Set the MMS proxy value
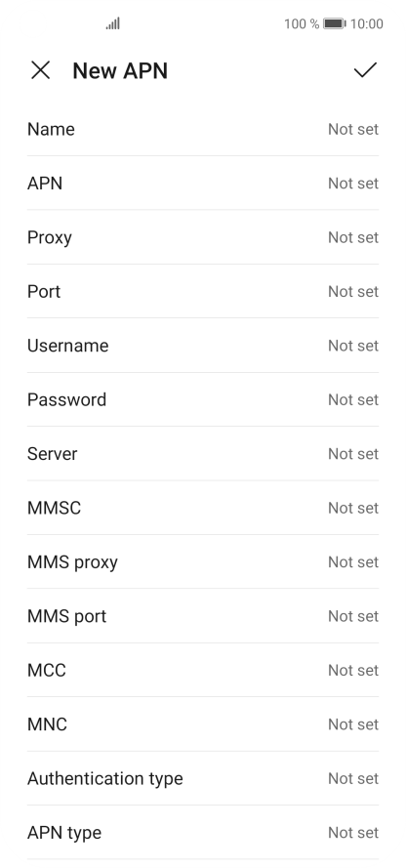Image resolution: width=406 pixels, height=868 pixels. click(x=203, y=561)
